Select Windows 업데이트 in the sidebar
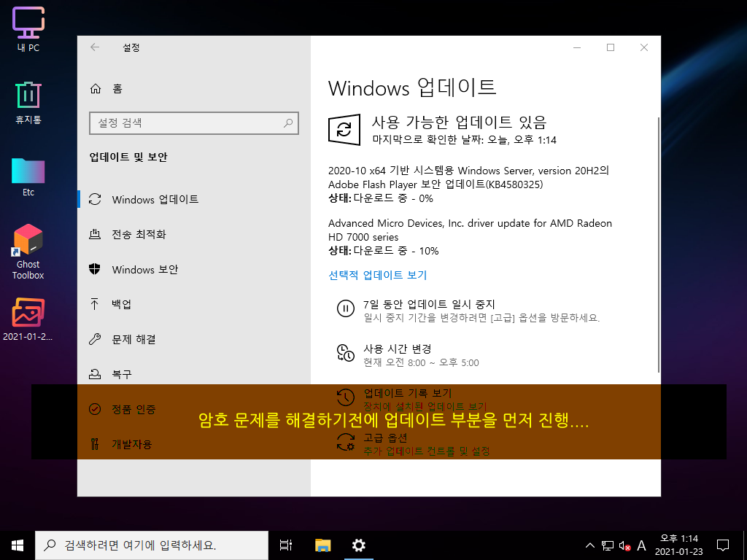The height and width of the screenshot is (560, 747). [194, 199]
